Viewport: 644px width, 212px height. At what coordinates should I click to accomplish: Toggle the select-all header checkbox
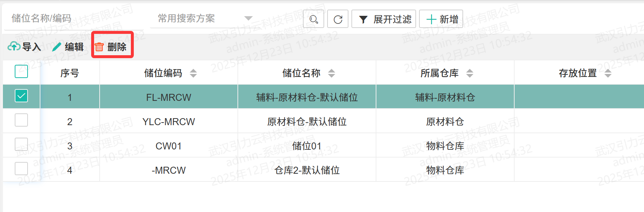(x=21, y=71)
